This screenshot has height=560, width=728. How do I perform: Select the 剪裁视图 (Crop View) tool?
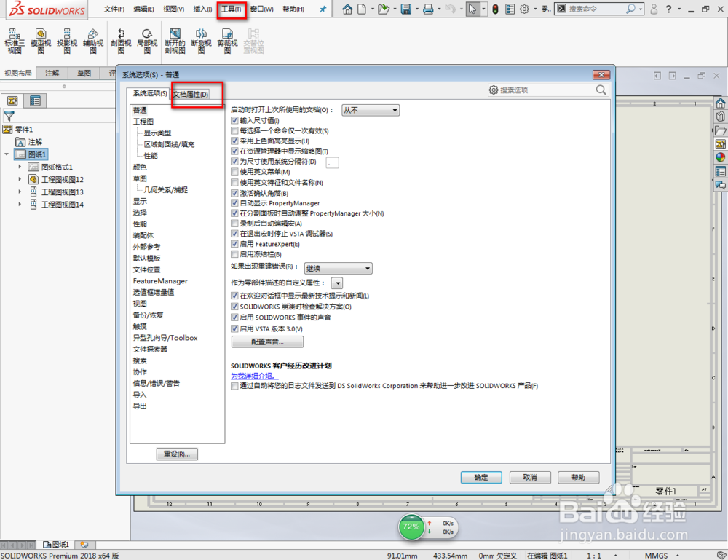point(227,41)
